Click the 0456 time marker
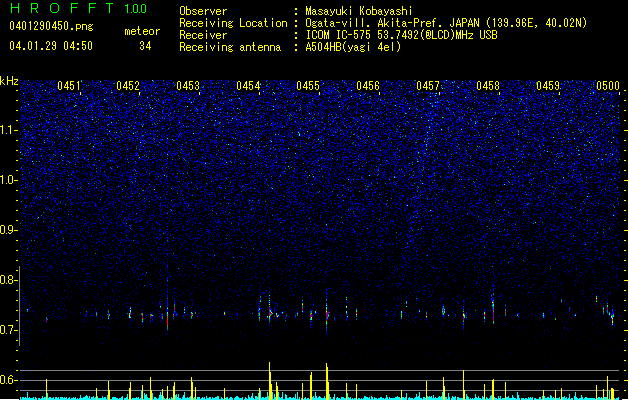Screen dimensions: 629x400 (x=368, y=85)
